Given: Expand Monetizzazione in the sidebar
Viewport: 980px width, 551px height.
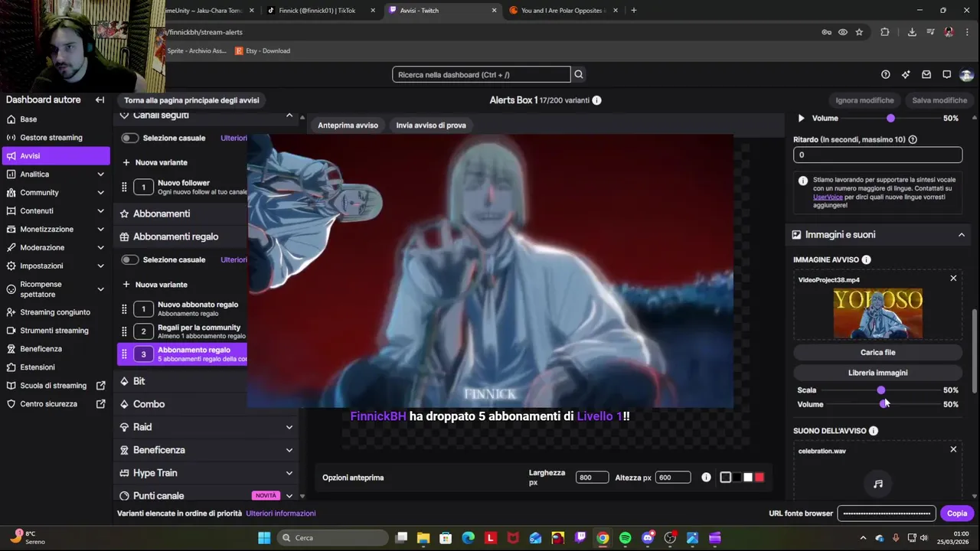Looking at the screenshot, I should pos(100,230).
